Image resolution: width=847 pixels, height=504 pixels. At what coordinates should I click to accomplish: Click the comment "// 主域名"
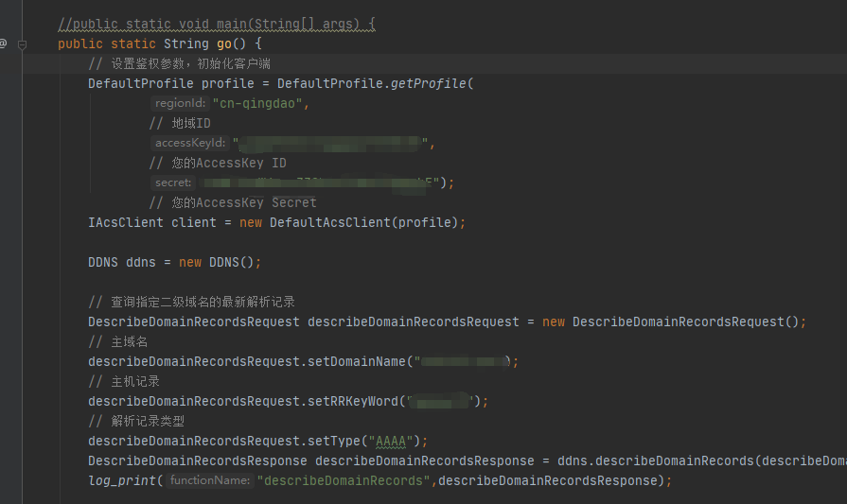[x=117, y=342]
